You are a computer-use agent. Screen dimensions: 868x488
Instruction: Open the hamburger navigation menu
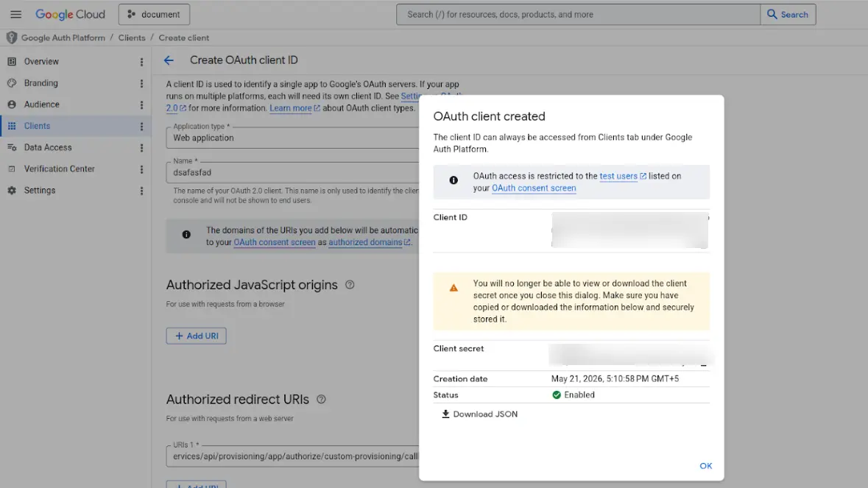15,15
